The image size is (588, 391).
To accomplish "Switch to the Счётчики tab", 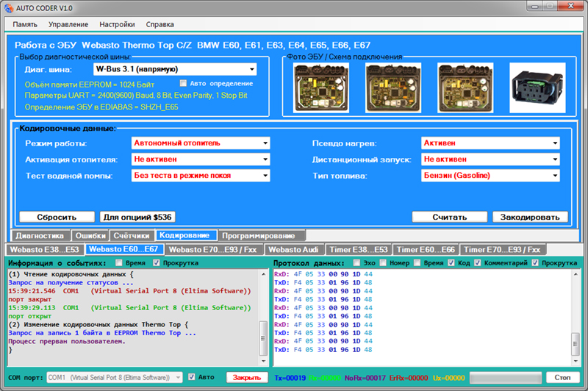I will (x=132, y=236).
